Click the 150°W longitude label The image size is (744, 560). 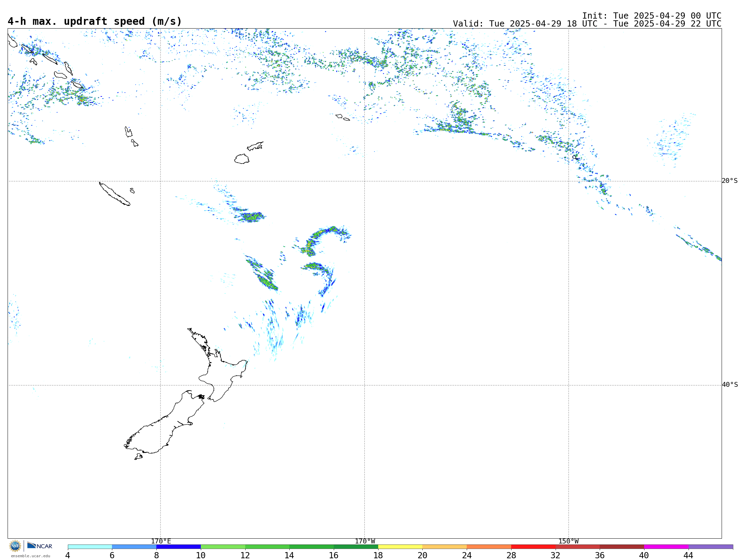pos(568,541)
